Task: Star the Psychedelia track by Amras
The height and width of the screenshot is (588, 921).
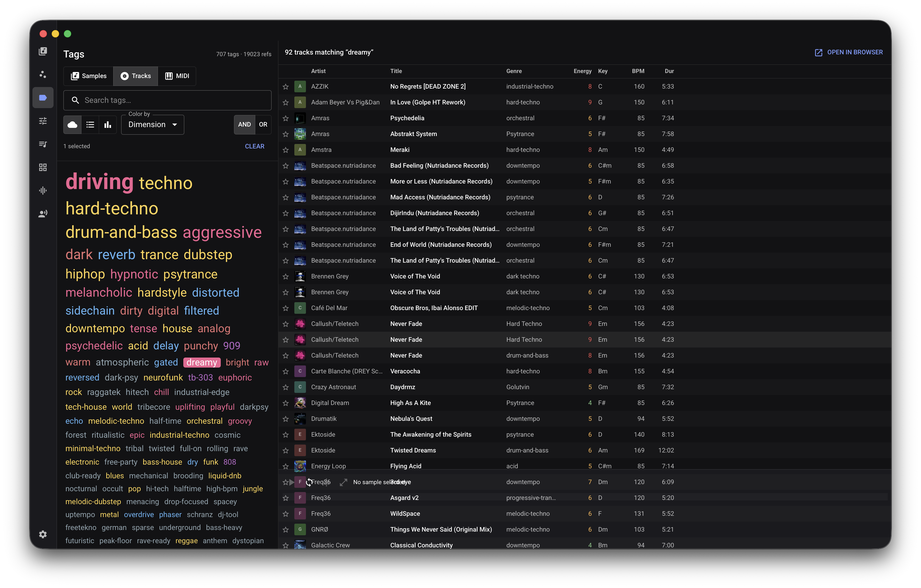Action: [285, 118]
